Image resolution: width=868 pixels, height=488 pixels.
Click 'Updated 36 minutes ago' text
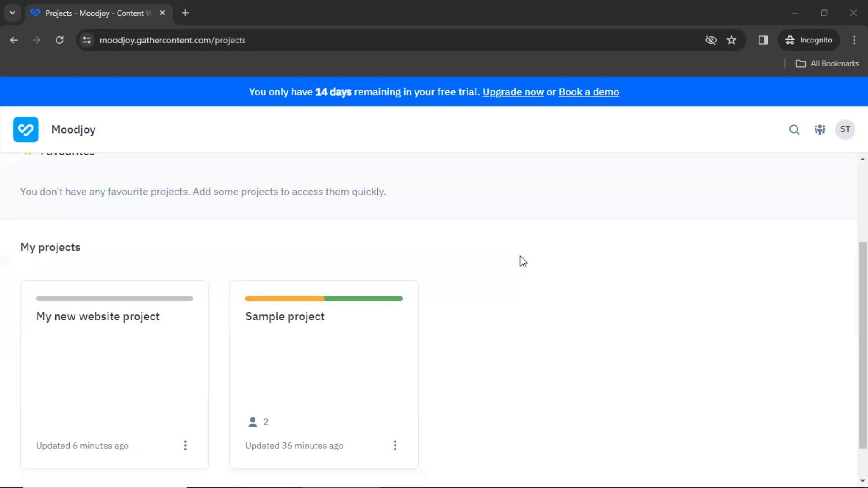(x=294, y=446)
